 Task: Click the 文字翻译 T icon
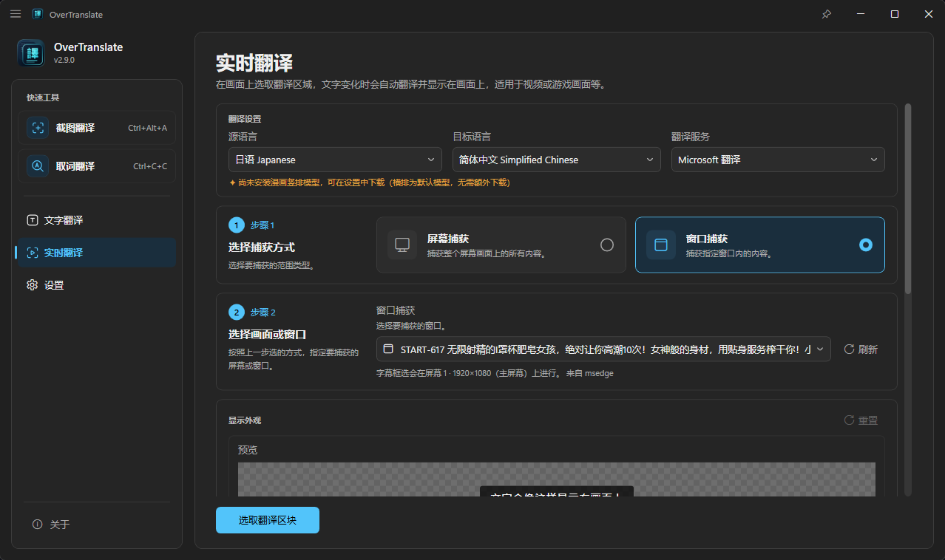33,220
